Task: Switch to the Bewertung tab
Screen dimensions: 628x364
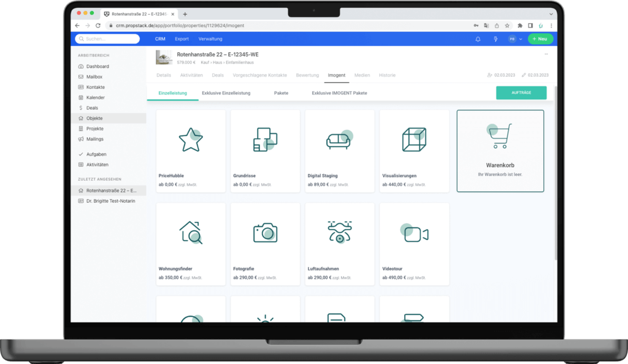Action: click(308, 75)
